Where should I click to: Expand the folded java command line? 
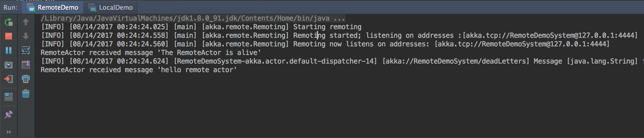[x=339, y=18]
